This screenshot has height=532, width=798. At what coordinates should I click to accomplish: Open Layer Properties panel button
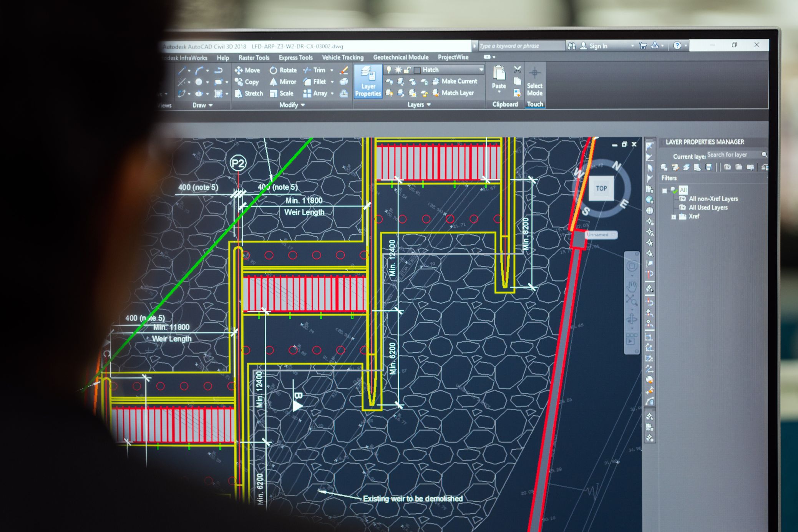(x=368, y=81)
